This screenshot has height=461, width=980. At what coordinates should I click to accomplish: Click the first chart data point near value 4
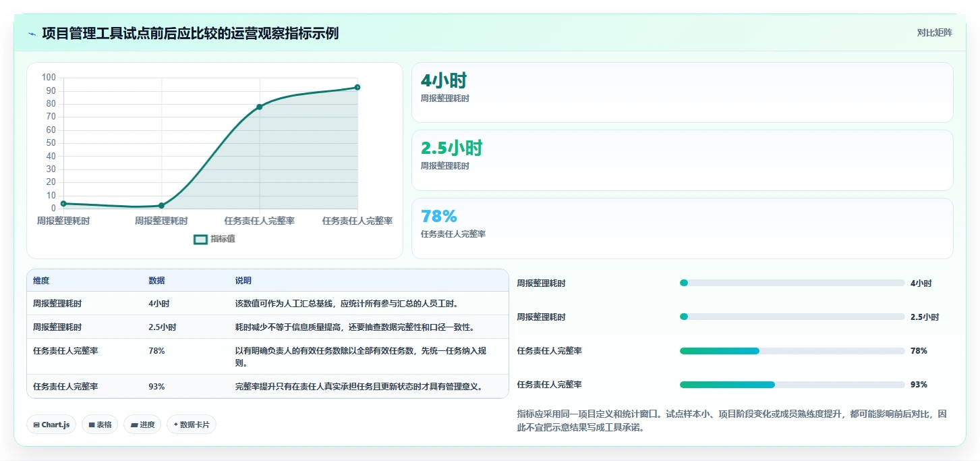[63, 203]
